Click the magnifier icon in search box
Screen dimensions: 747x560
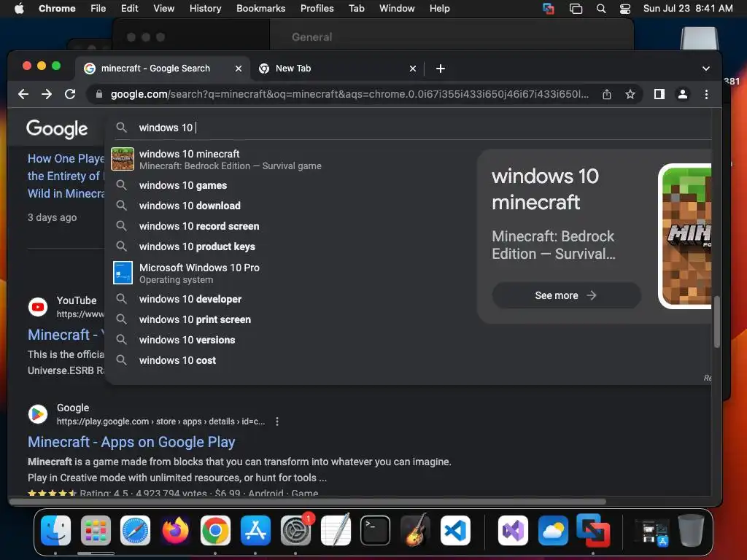(x=122, y=128)
